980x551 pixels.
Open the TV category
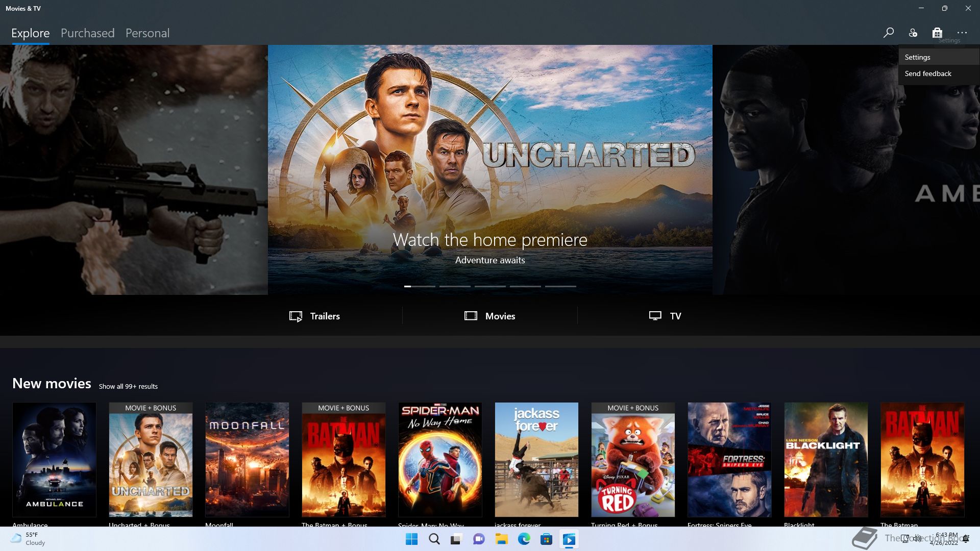665,316
